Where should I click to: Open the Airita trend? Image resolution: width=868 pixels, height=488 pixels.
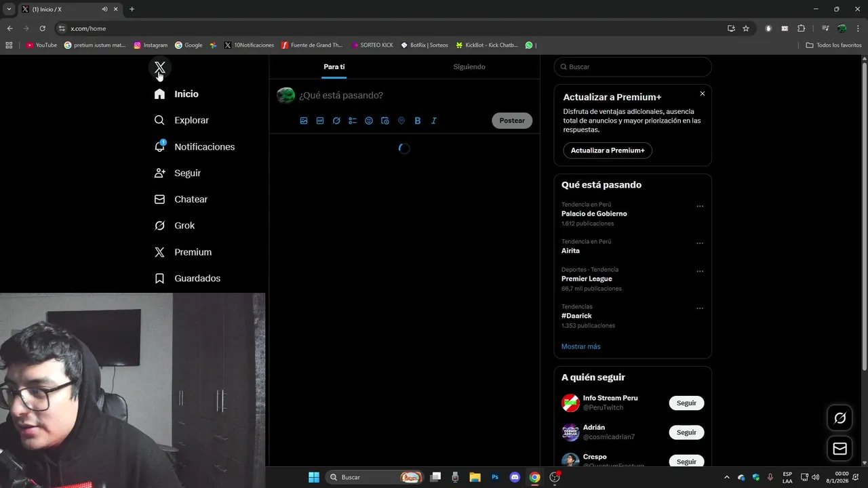(x=570, y=251)
